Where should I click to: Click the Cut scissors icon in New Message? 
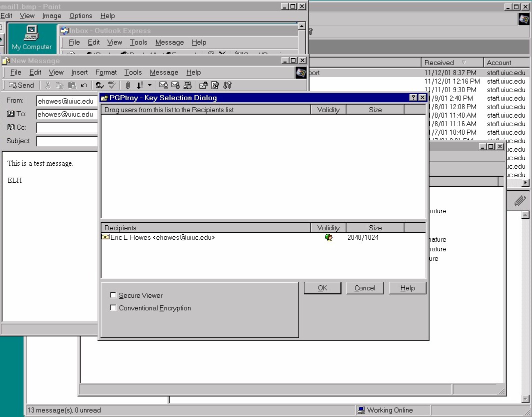(48, 85)
